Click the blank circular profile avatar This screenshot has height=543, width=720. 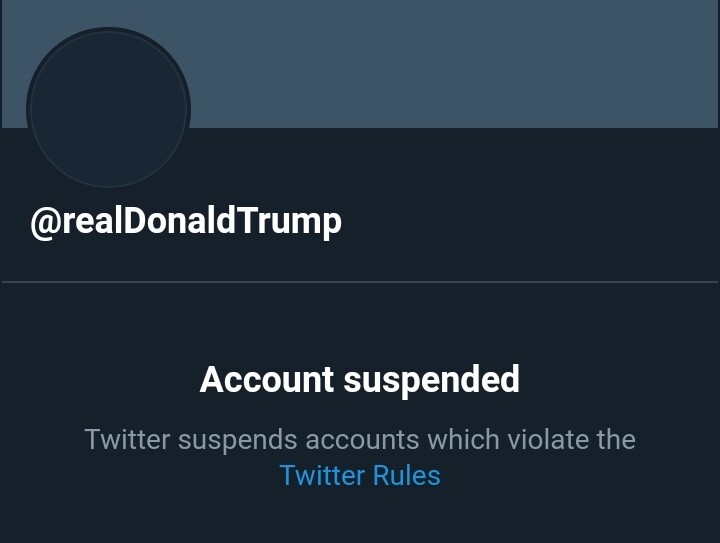tap(108, 108)
